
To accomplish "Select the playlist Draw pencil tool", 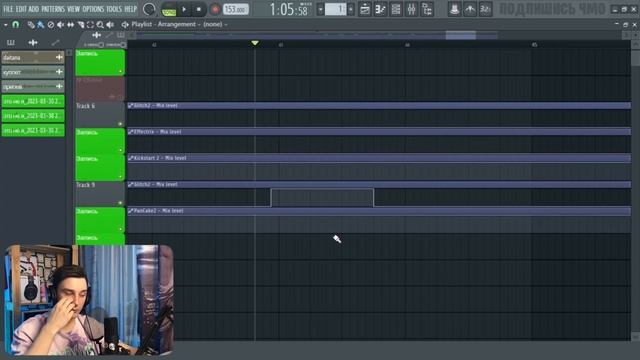I will click(31, 25).
